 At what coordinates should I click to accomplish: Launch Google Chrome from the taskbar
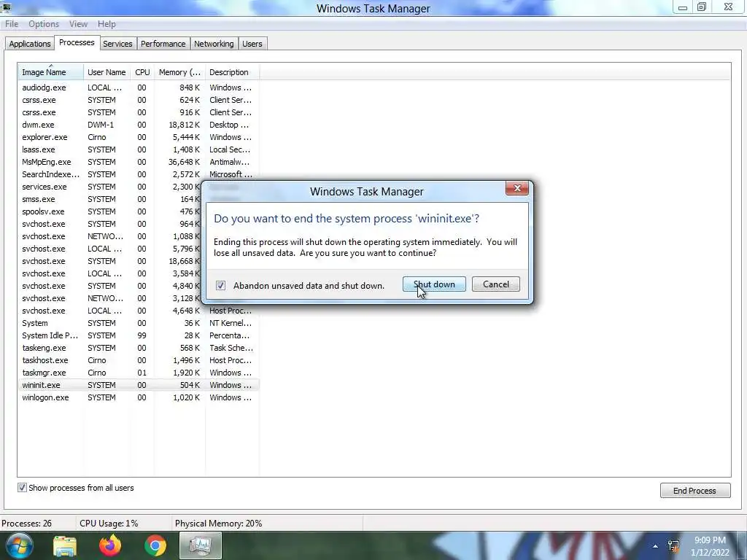(155, 546)
